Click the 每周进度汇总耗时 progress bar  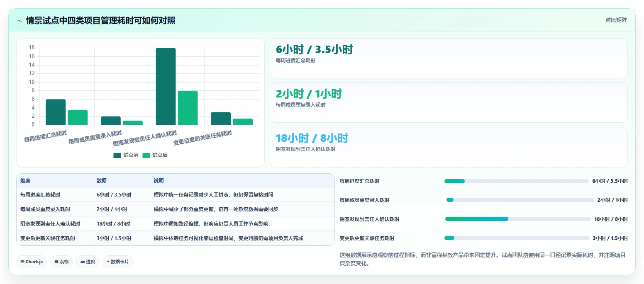pos(516,181)
